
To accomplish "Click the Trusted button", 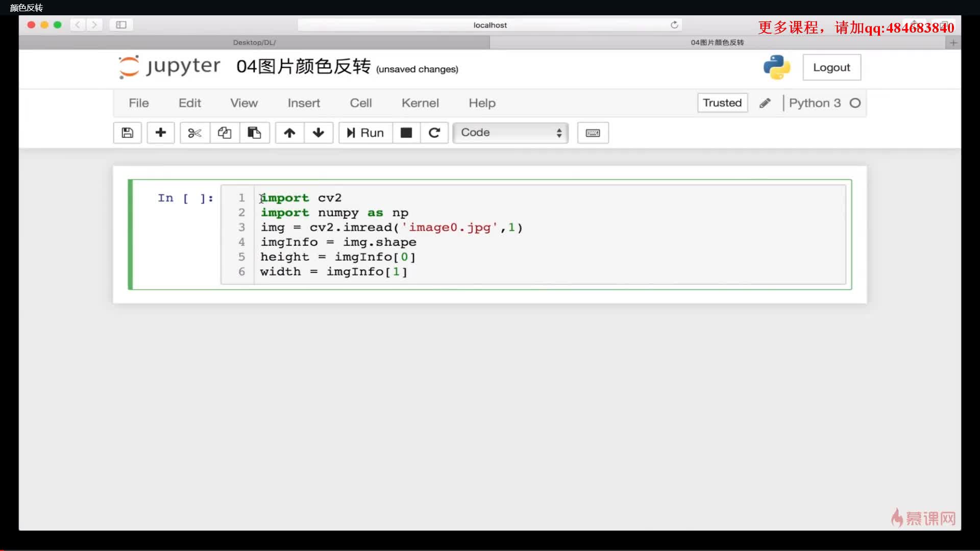I will click(x=722, y=102).
